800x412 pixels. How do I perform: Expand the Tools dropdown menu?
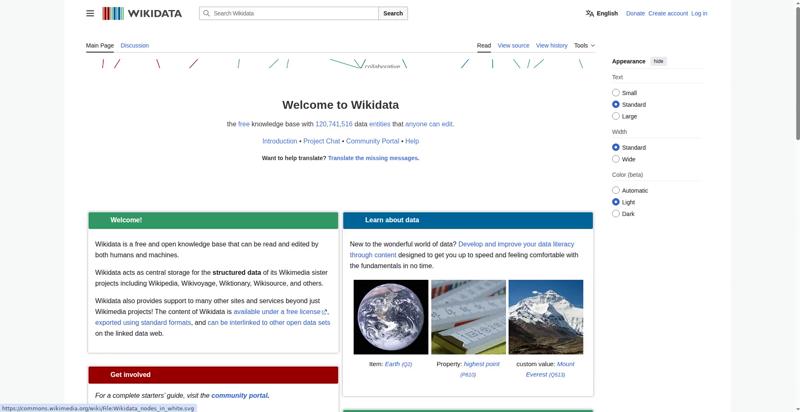(584, 45)
